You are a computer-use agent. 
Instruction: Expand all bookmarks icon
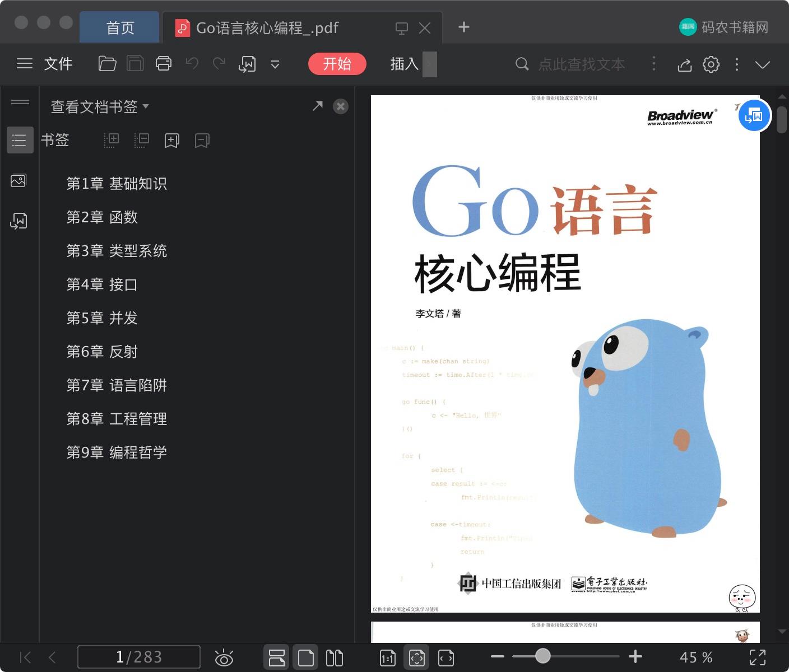[112, 140]
